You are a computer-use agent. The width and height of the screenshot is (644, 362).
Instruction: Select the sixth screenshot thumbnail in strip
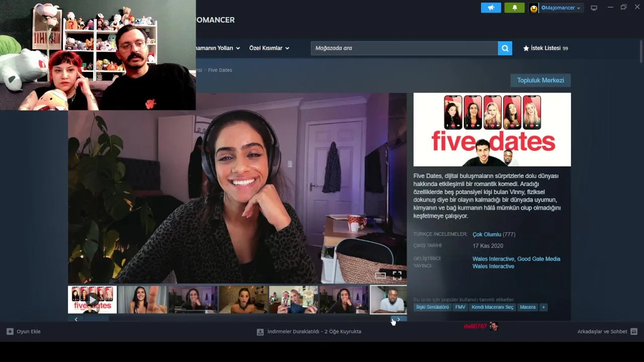click(344, 300)
